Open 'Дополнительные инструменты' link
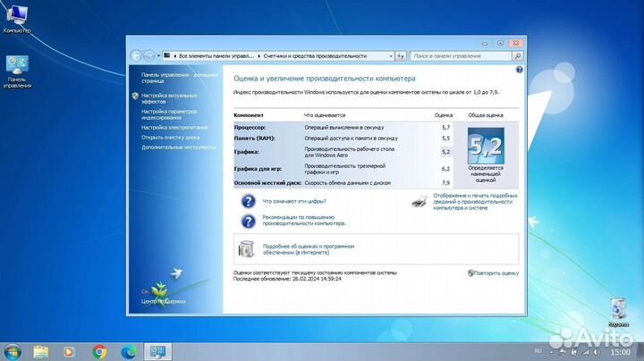 (x=179, y=147)
